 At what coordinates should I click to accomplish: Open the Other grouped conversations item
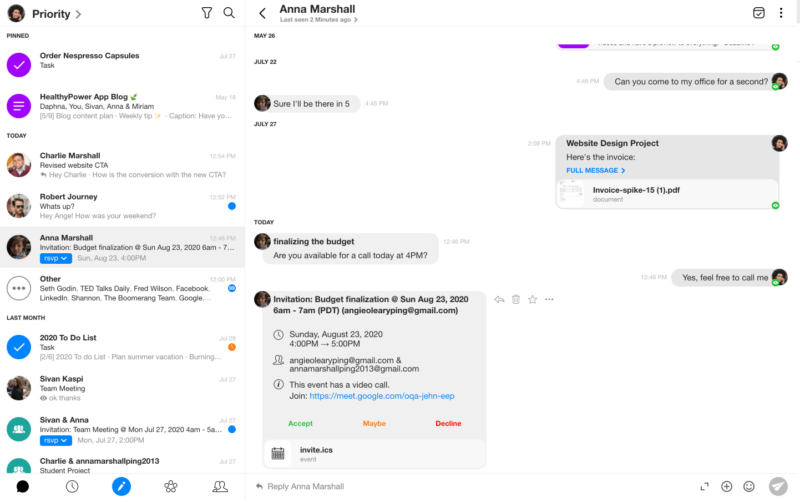tap(122, 288)
